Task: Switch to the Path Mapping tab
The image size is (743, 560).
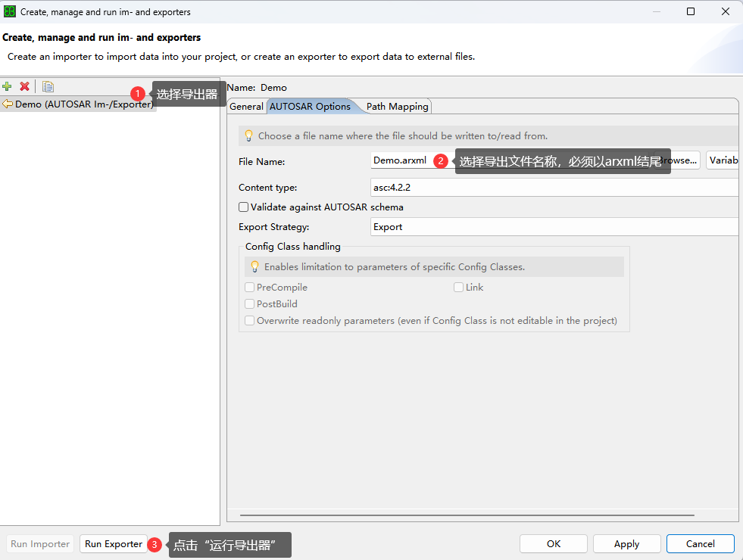Action: coord(398,107)
